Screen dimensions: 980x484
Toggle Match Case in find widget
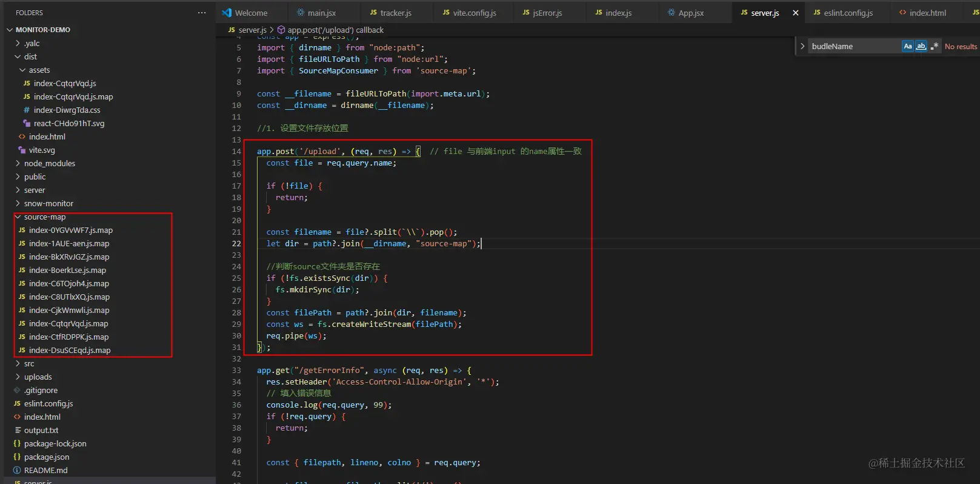(x=907, y=46)
